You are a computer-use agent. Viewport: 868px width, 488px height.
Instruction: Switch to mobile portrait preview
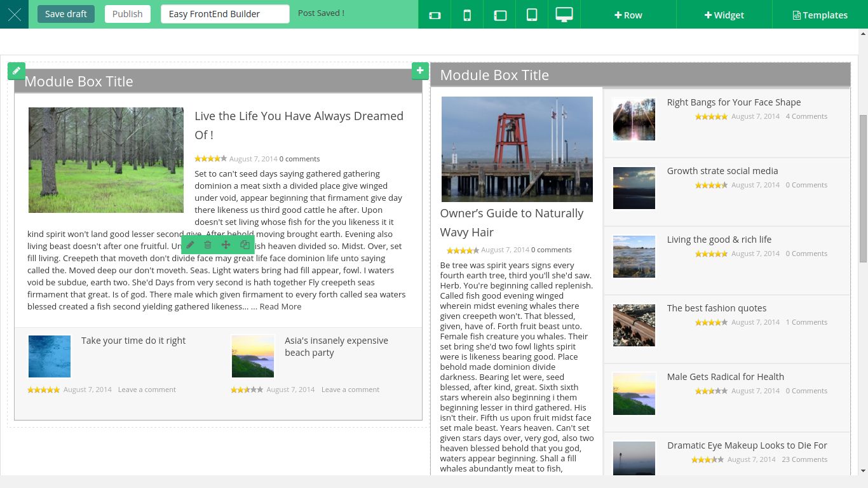[x=467, y=15]
